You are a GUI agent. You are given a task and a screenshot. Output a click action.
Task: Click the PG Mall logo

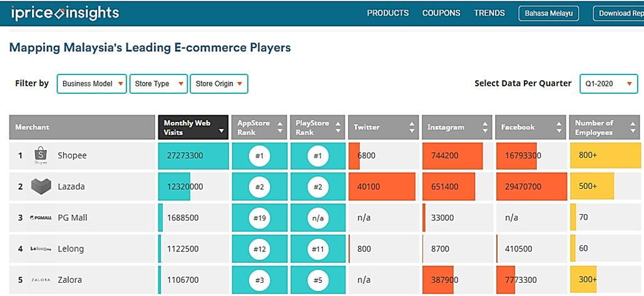tap(41, 218)
